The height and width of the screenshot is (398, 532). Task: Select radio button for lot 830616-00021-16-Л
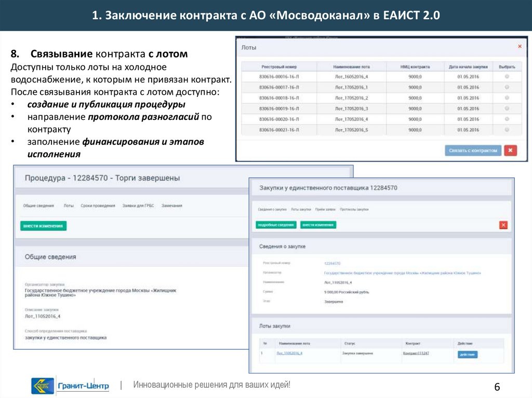[507, 130]
